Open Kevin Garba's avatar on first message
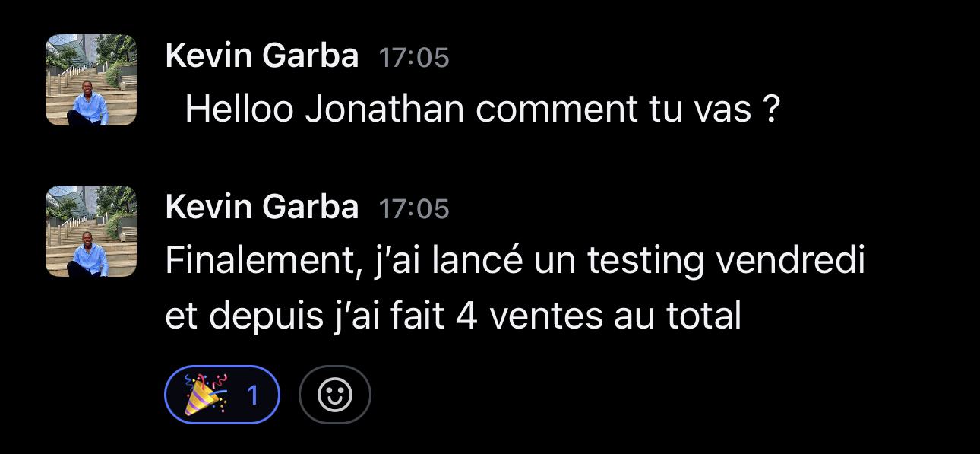The height and width of the screenshot is (454, 980). (x=91, y=80)
